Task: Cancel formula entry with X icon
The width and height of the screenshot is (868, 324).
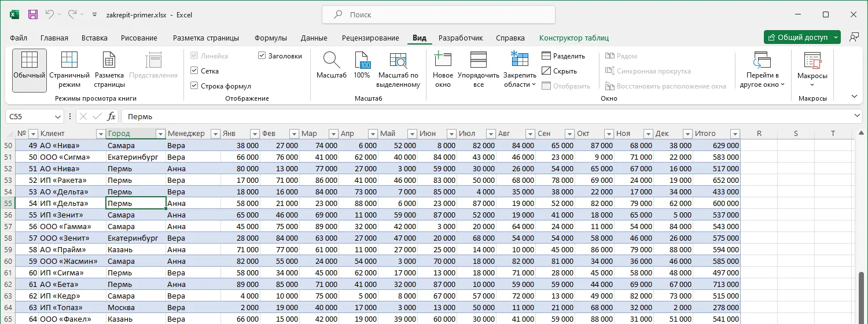Action: pos(83,116)
